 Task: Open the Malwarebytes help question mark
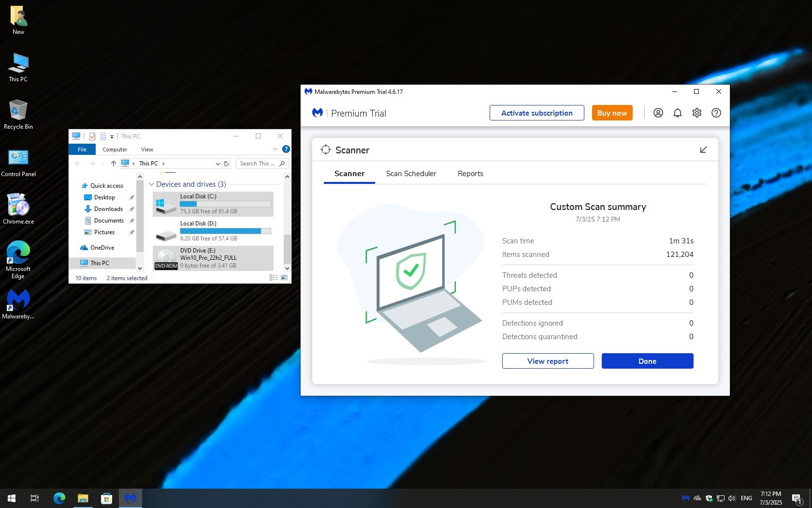(716, 113)
